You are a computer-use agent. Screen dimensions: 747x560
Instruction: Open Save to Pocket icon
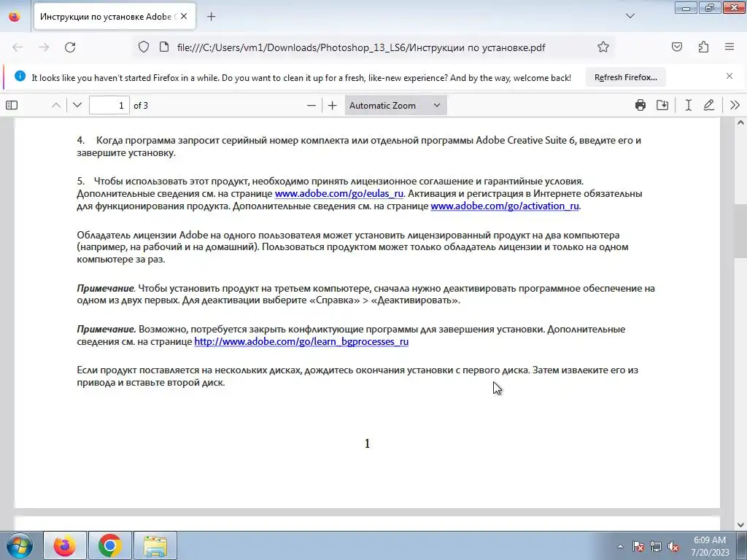coord(677,47)
